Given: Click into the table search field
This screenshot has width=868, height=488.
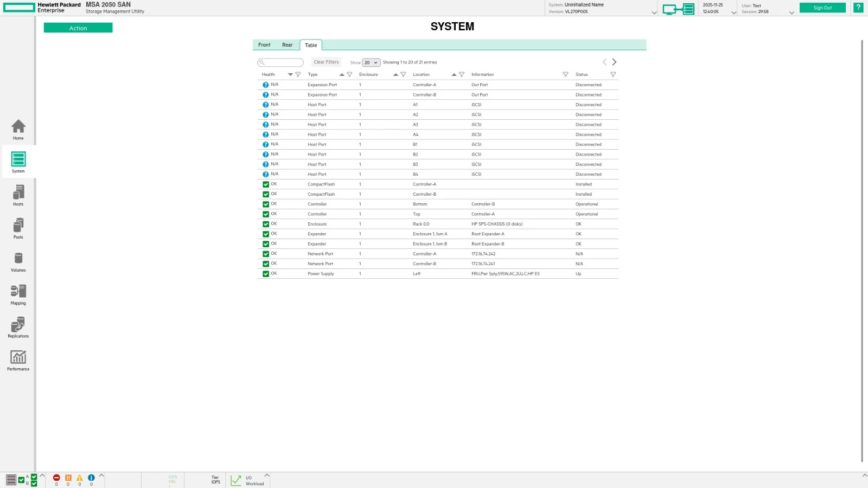Looking at the screenshot, I should (x=280, y=62).
